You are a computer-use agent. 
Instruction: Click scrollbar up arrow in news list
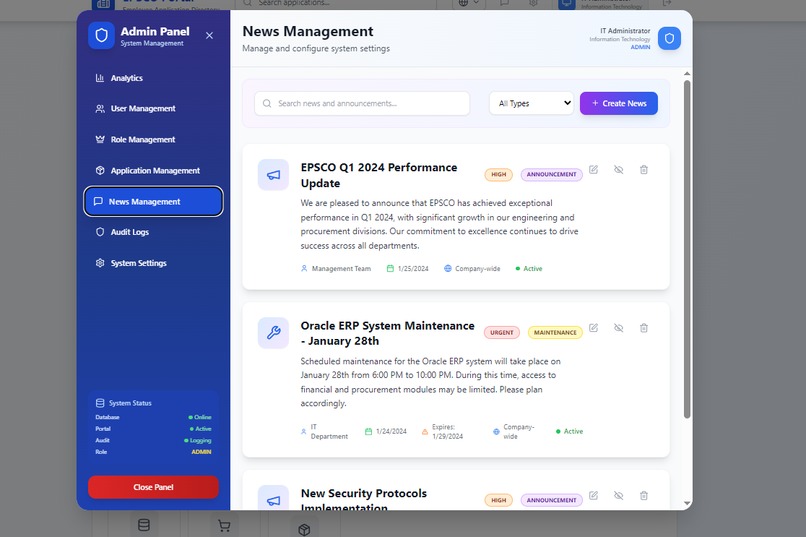pyautogui.click(x=687, y=74)
